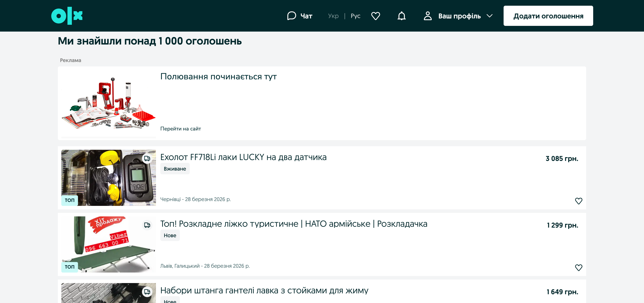Open Набори штанга гантелі лавка listing
This screenshot has height=303, width=644.
pyautogui.click(x=264, y=290)
